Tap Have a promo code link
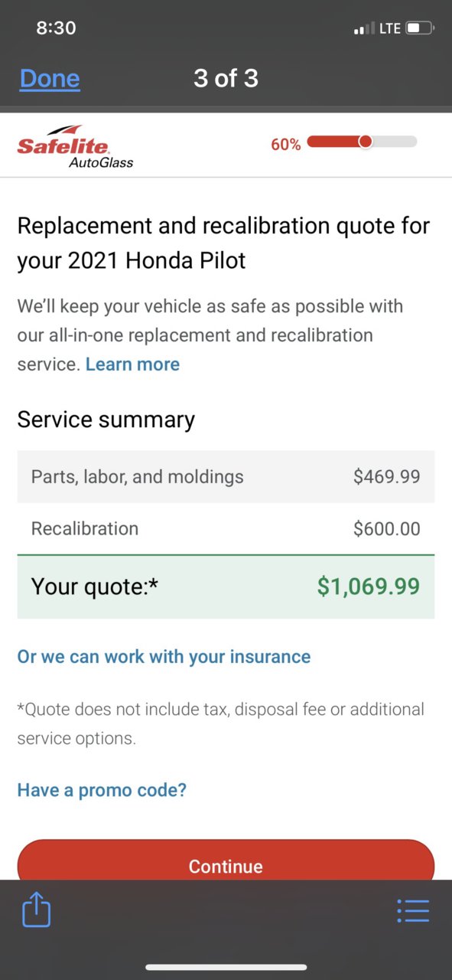This screenshot has height=980, width=452. click(x=102, y=790)
